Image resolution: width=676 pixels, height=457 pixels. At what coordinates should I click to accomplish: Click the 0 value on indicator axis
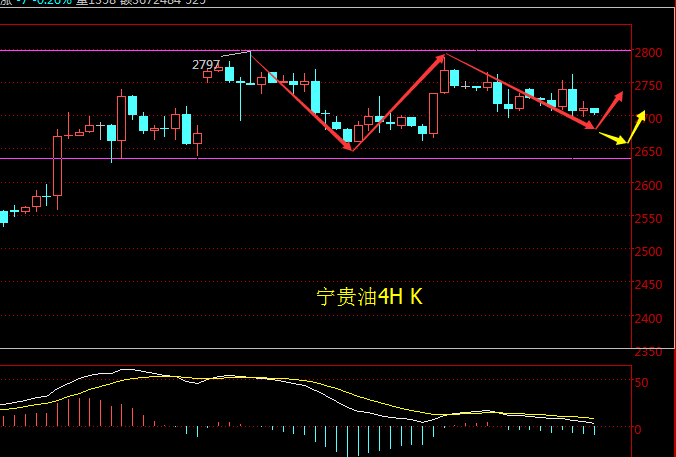[638, 429]
